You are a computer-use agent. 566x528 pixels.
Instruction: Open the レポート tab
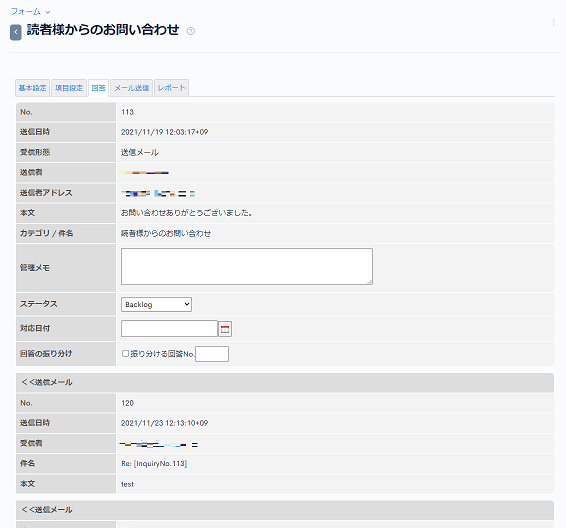[171, 88]
